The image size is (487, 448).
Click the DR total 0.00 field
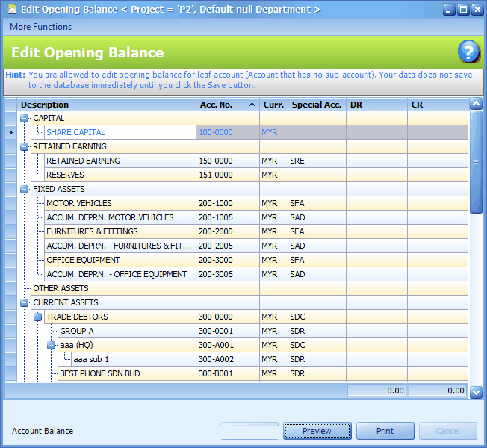(376, 391)
